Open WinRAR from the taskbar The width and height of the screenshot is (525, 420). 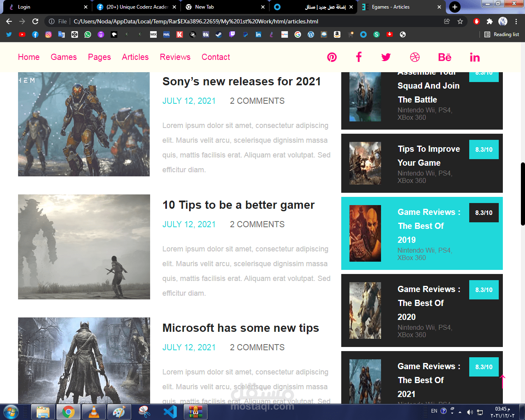click(195, 412)
